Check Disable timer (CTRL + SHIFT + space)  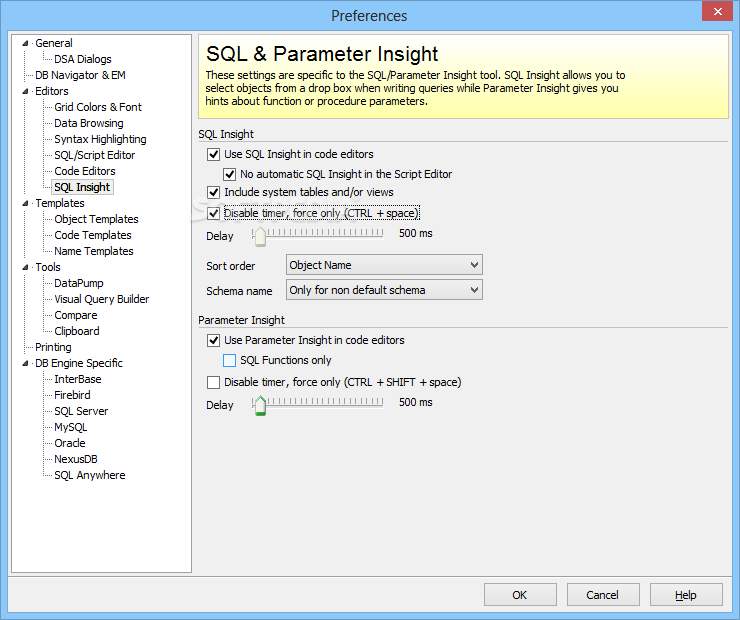click(213, 382)
